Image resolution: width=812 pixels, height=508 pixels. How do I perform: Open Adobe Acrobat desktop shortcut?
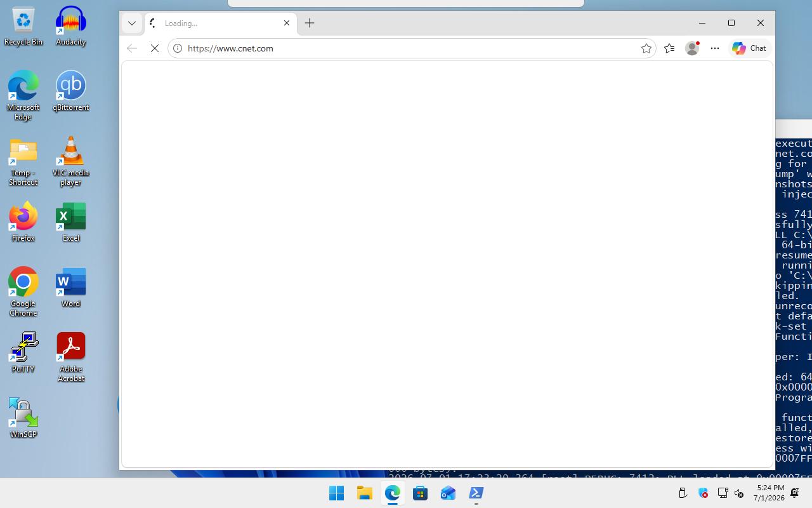pos(70,358)
